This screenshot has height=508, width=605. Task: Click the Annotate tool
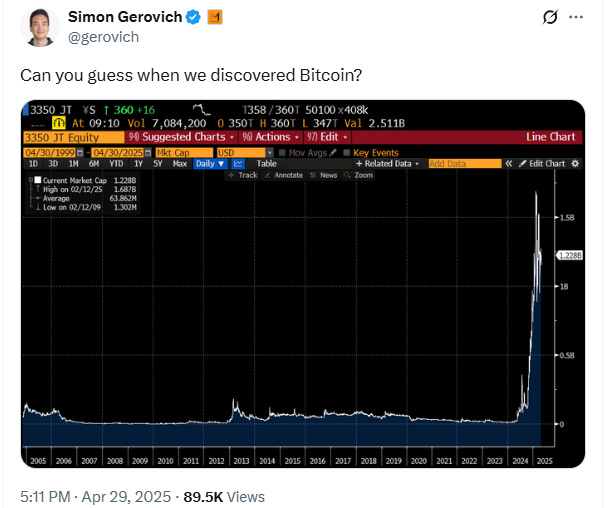(x=284, y=175)
